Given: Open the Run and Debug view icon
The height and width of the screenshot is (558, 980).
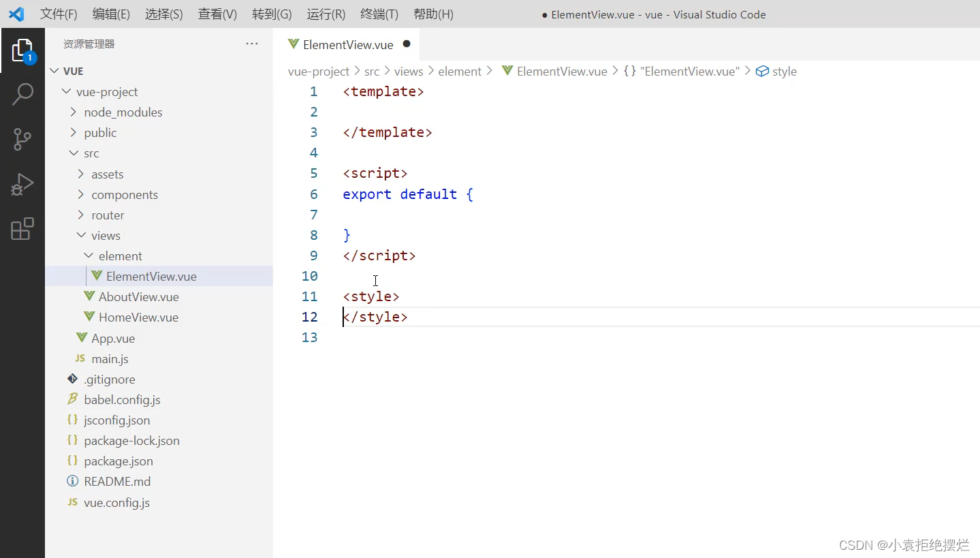Looking at the screenshot, I should click(x=22, y=185).
